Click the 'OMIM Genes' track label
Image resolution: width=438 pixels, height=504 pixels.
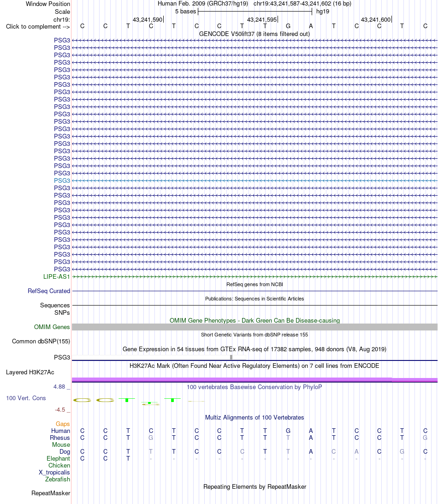(x=52, y=327)
